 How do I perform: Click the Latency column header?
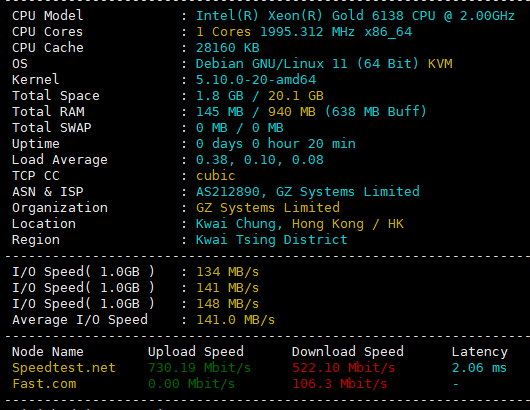[x=480, y=352]
